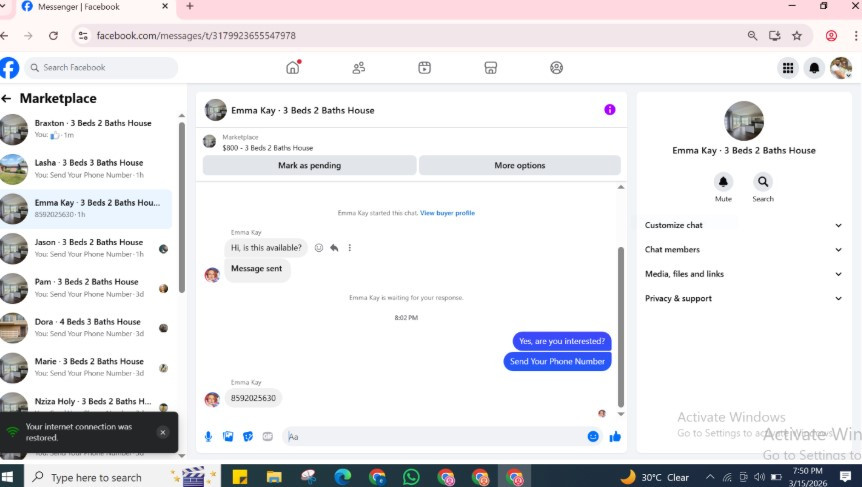Viewport: 862px width, 487px height.
Task: Open the Facebook menu grid icon
Action: coord(788,68)
